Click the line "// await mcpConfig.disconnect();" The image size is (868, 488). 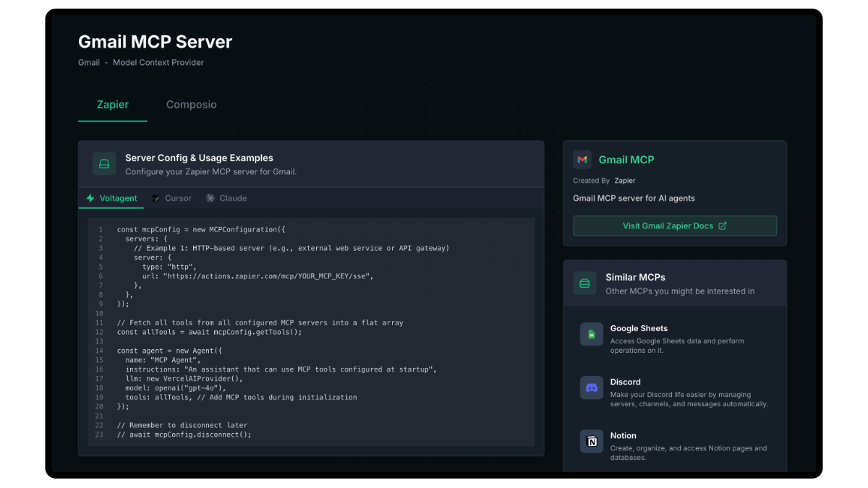click(x=184, y=435)
